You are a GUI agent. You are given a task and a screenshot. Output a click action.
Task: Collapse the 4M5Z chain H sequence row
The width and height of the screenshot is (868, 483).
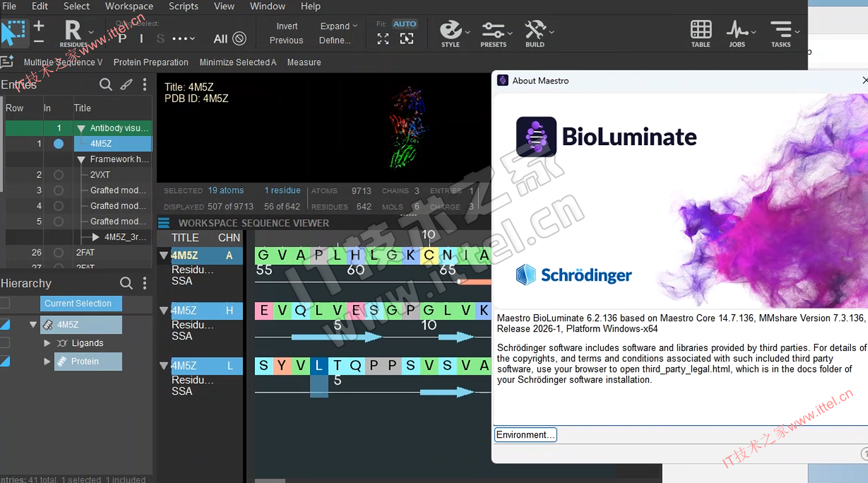pyautogui.click(x=164, y=311)
